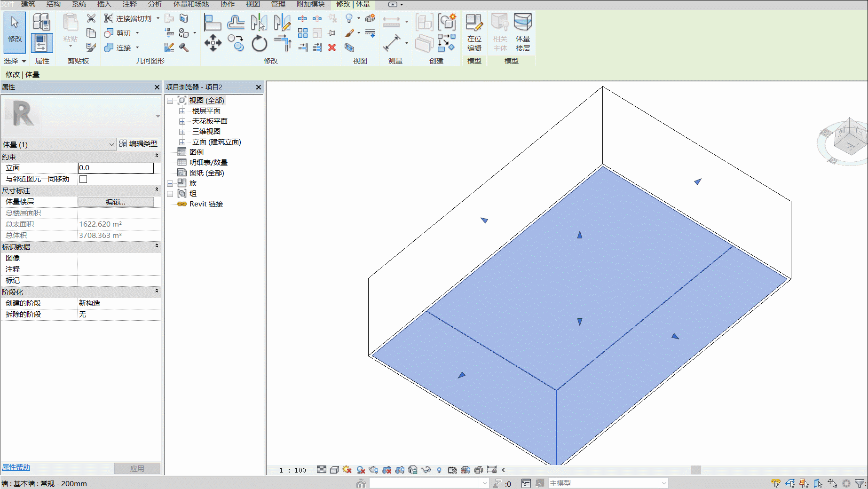
Task: Select the Move tool in Modify panel
Action: [x=213, y=43]
